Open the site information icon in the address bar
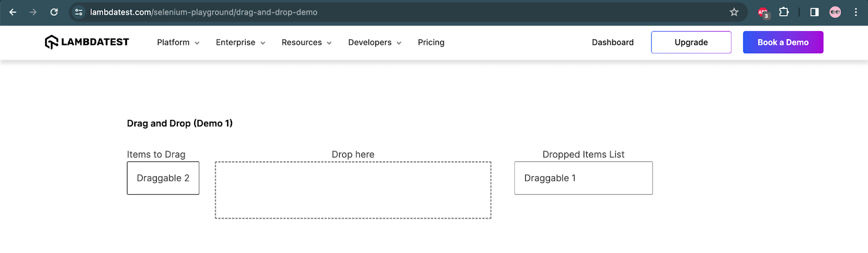868x253 pixels. tap(79, 12)
